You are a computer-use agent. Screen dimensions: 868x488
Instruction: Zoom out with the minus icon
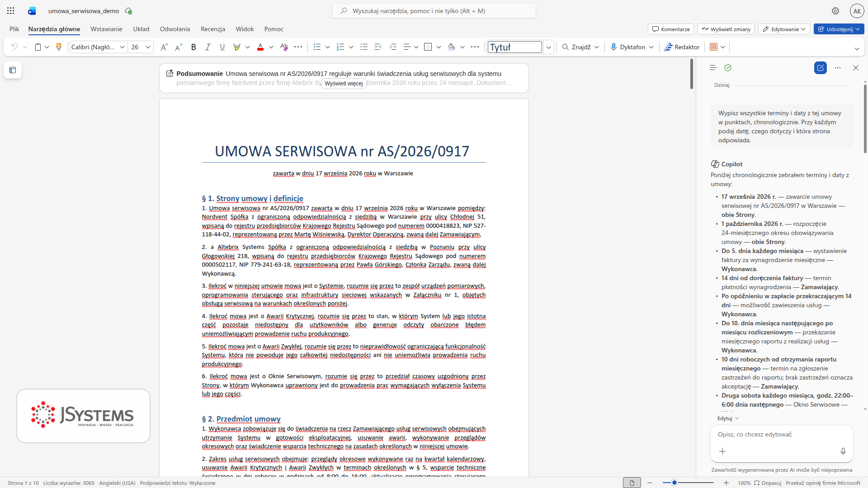coord(650,483)
